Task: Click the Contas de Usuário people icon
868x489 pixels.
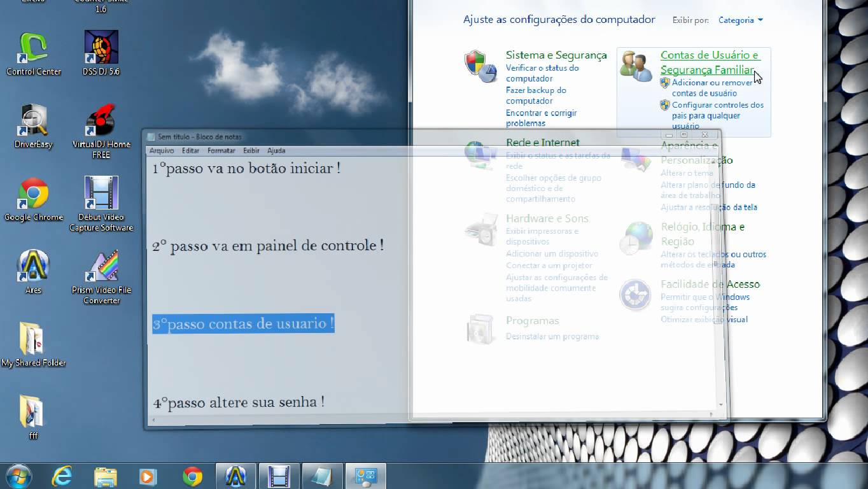Action: (x=636, y=66)
